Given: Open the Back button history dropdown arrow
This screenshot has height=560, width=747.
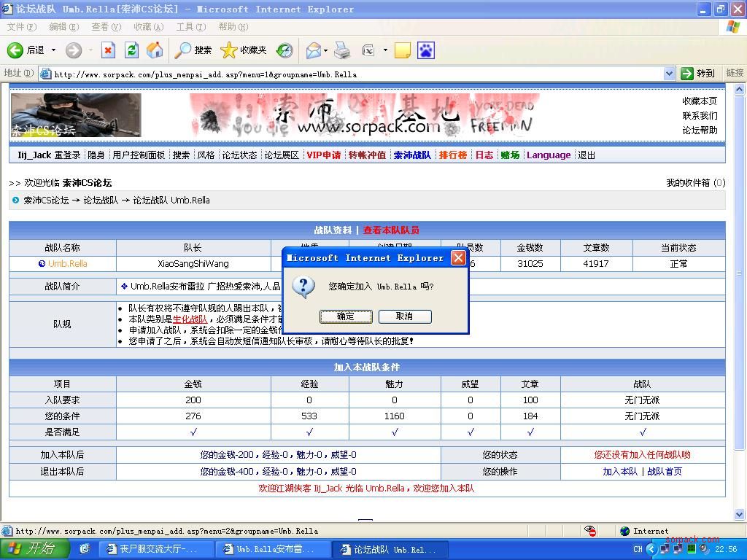Looking at the screenshot, I should (53, 50).
